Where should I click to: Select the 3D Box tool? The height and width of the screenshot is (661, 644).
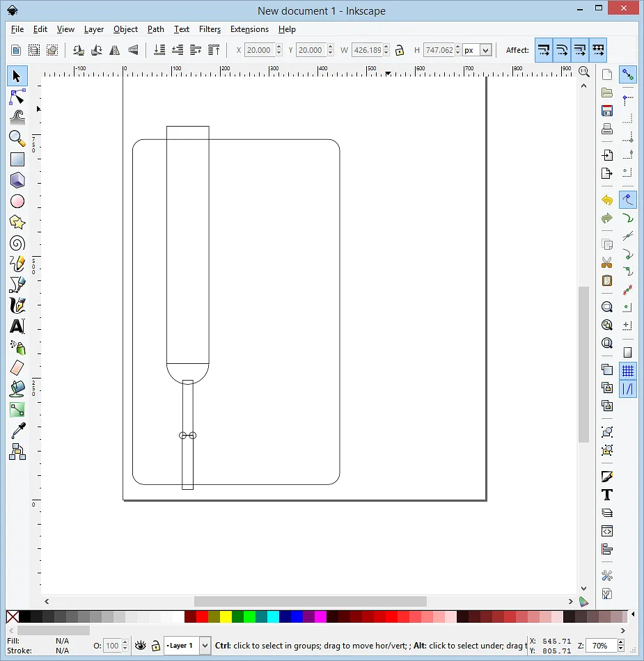point(17,180)
